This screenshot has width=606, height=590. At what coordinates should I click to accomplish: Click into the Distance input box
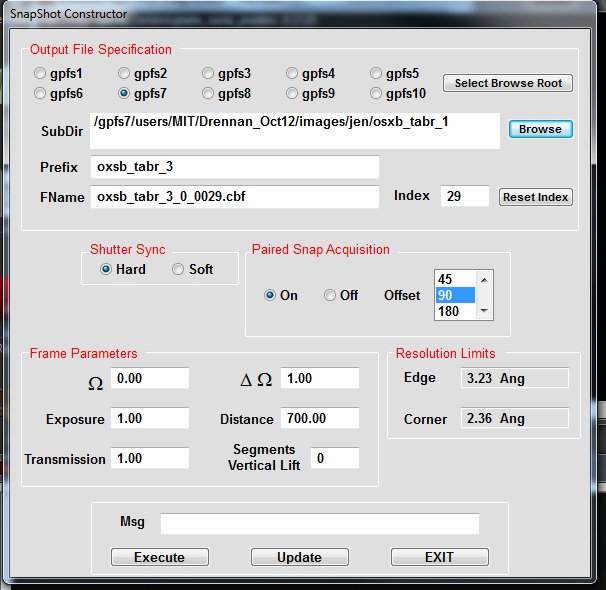[319, 418]
